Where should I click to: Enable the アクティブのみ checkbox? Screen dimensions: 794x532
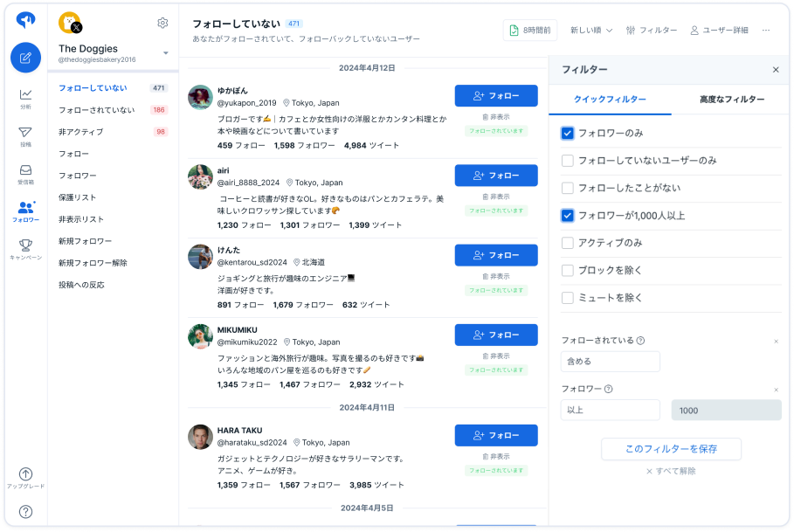[x=567, y=243]
